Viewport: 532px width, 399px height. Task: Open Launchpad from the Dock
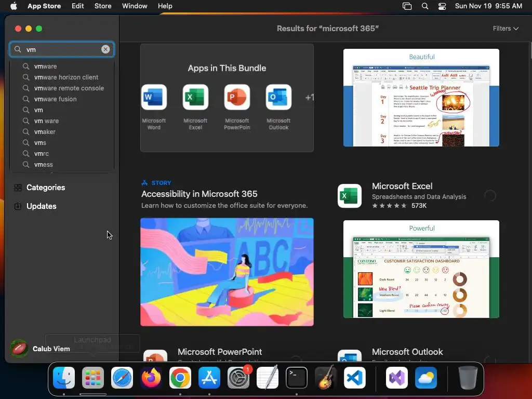coord(93,378)
